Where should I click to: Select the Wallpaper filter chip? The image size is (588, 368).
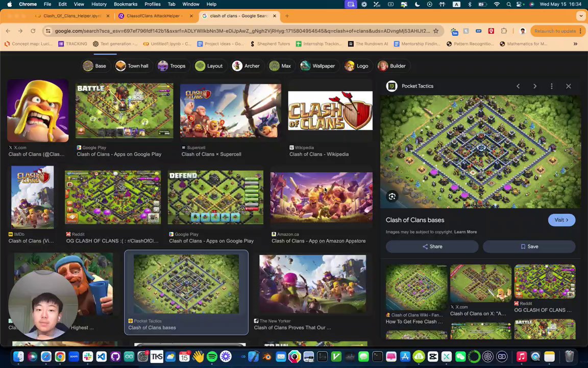point(318,66)
